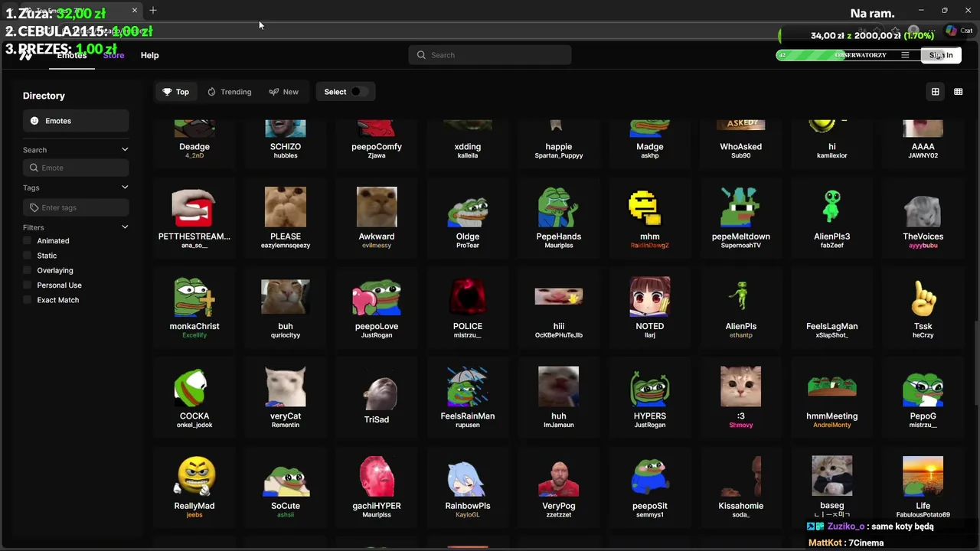Open the new browser tab button
This screenshot has height=551, width=980.
(x=153, y=10)
